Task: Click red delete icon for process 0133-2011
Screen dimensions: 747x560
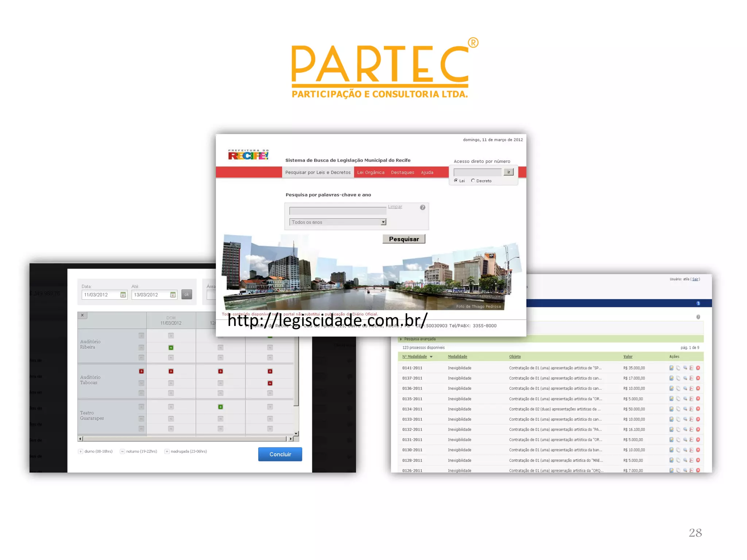Action: tap(698, 419)
